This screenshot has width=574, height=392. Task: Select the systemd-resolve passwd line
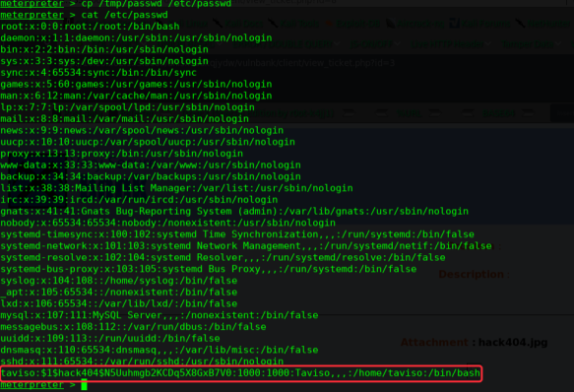223,257
